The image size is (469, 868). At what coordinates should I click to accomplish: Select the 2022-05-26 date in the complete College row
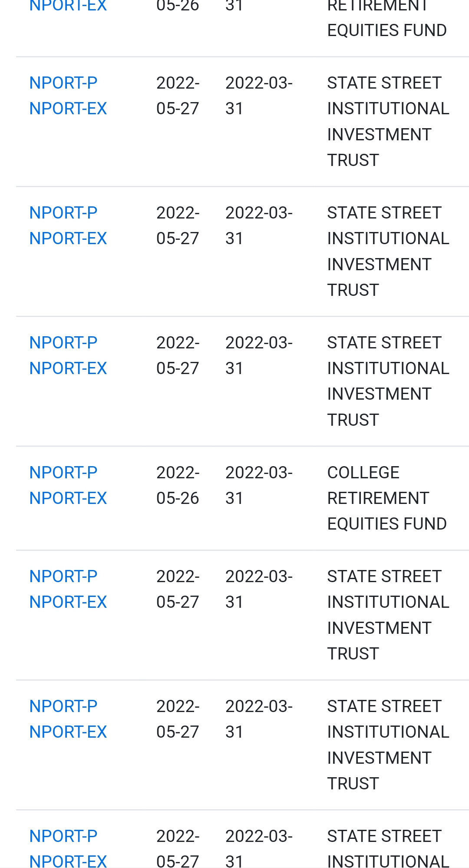tap(178, 485)
